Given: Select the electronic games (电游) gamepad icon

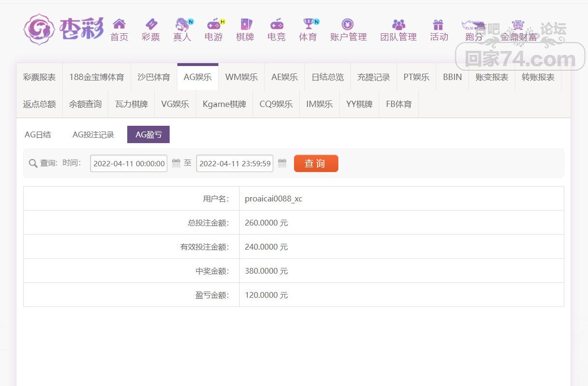Looking at the screenshot, I should (214, 24).
